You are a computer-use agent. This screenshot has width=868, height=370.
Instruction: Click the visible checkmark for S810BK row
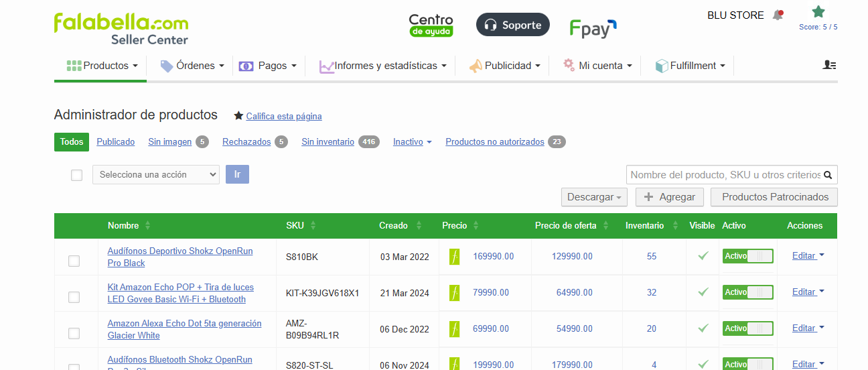pyautogui.click(x=703, y=256)
